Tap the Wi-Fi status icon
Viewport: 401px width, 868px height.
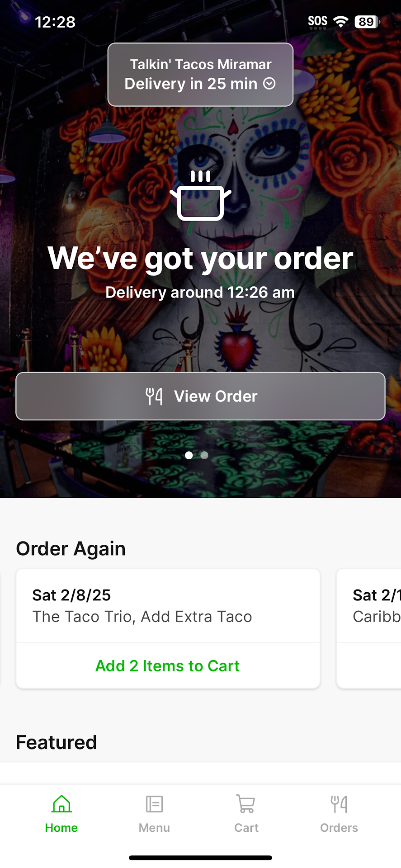pos(341,21)
